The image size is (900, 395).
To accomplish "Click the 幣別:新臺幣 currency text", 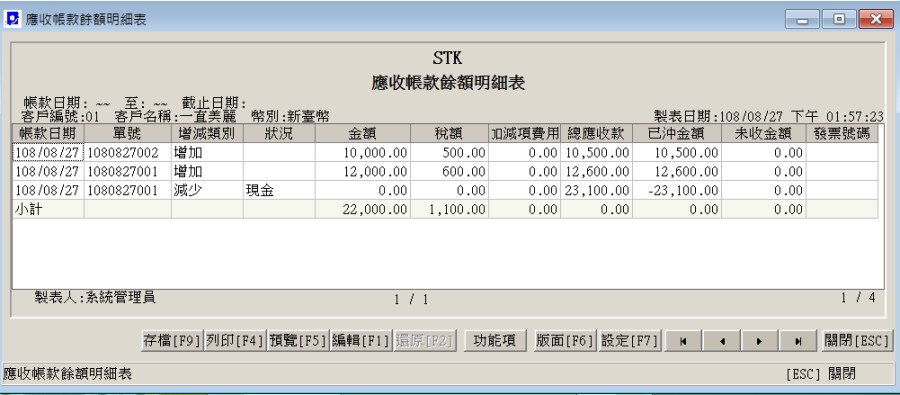I will pyautogui.click(x=290, y=117).
